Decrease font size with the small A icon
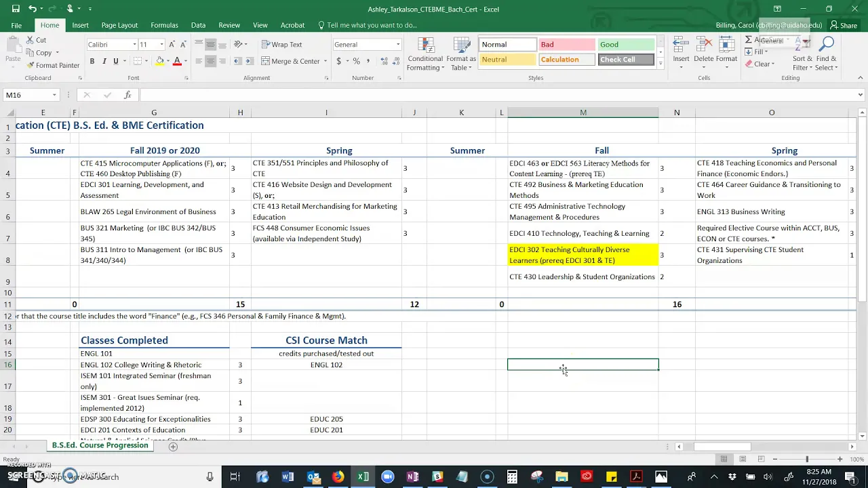This screenshot has height=488, width=868. (184, 45)
